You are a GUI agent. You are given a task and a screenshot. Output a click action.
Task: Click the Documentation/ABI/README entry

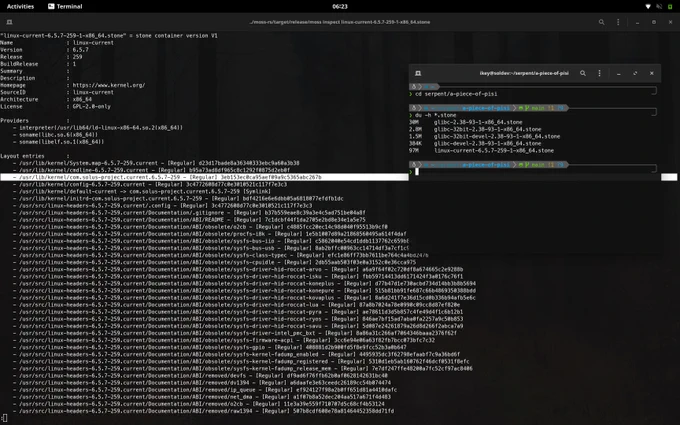point(189,220)
